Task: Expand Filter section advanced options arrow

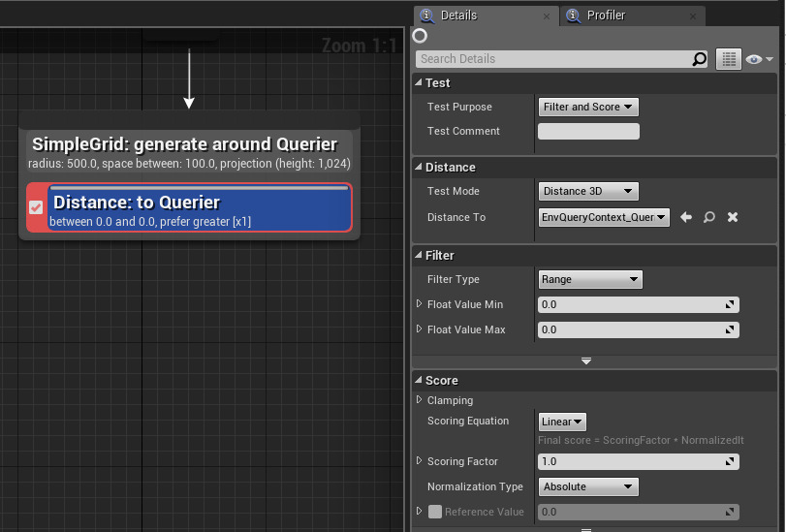Action: (x=586, y=361)
